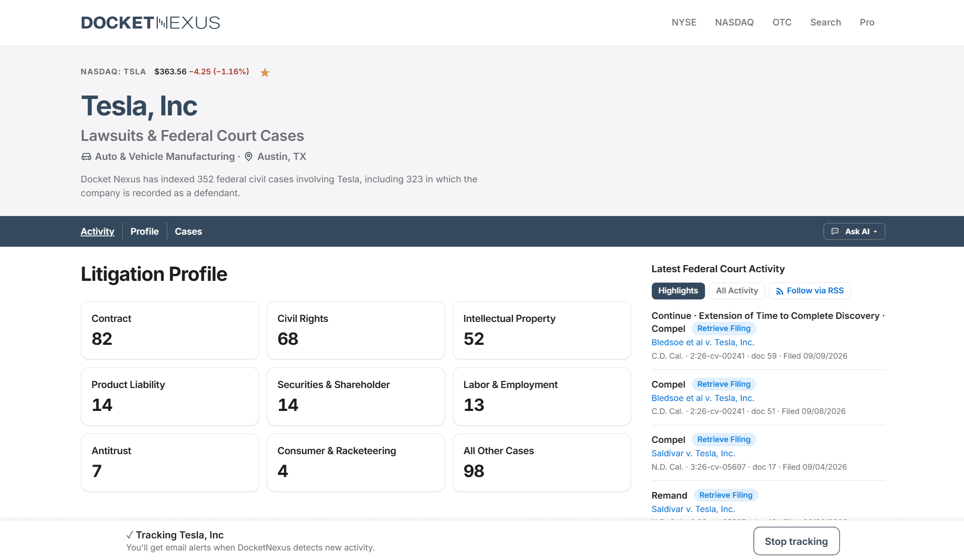
Task: Open the NASDAQ menu link
Action: [734, 22]
